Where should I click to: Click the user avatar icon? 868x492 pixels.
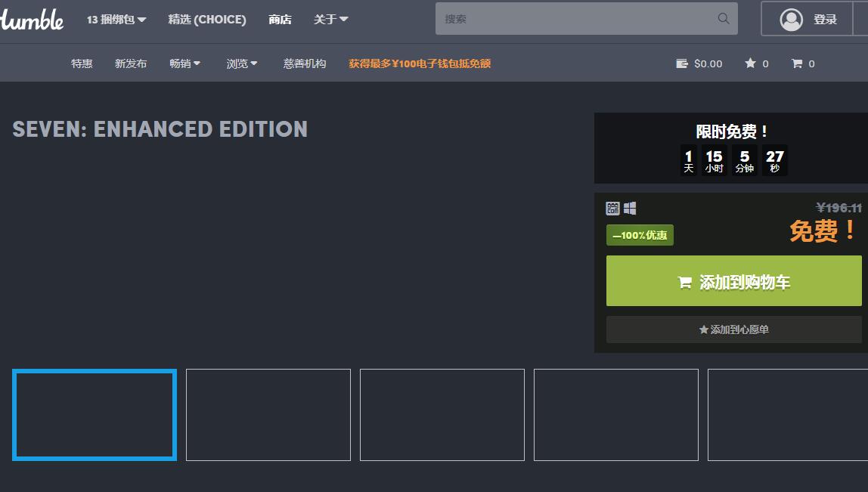pos(791,20)
